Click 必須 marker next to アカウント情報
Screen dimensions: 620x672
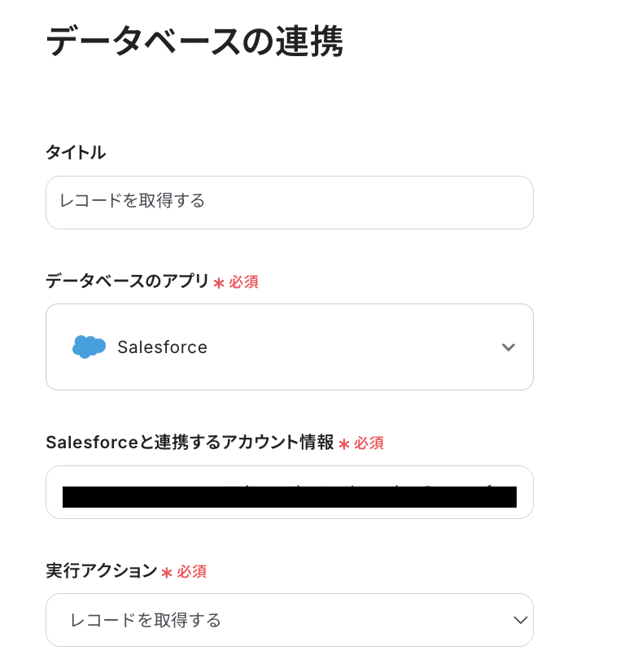(x=369, y=443)
